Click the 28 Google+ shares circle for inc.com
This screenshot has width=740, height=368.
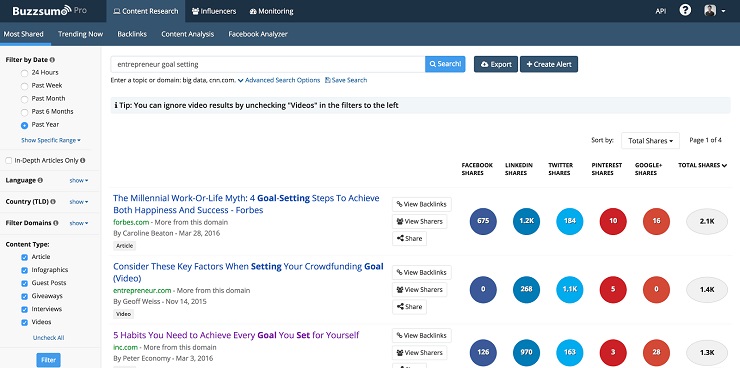(656, 352)
